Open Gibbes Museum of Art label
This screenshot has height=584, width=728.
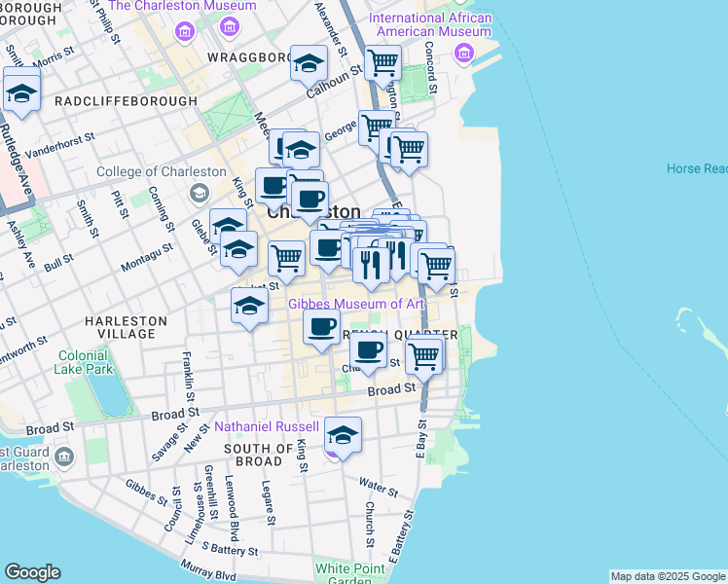(x=356, y=304)
